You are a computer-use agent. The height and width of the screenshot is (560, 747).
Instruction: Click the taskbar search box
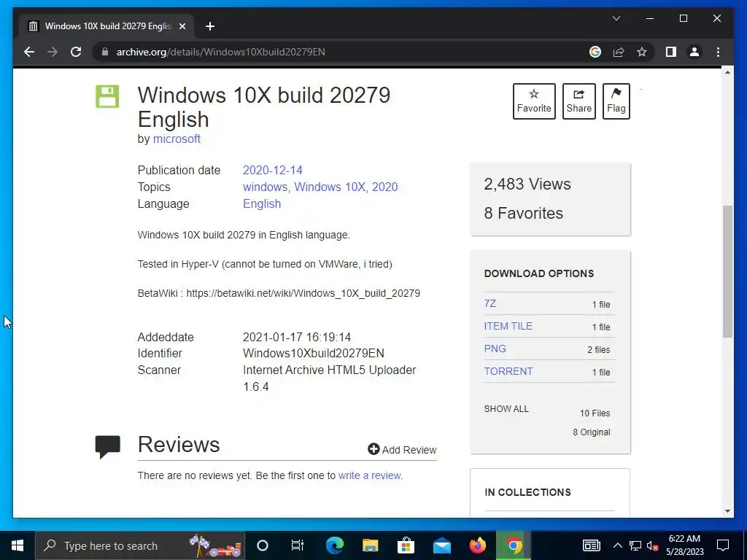click(x=139, y=545)
